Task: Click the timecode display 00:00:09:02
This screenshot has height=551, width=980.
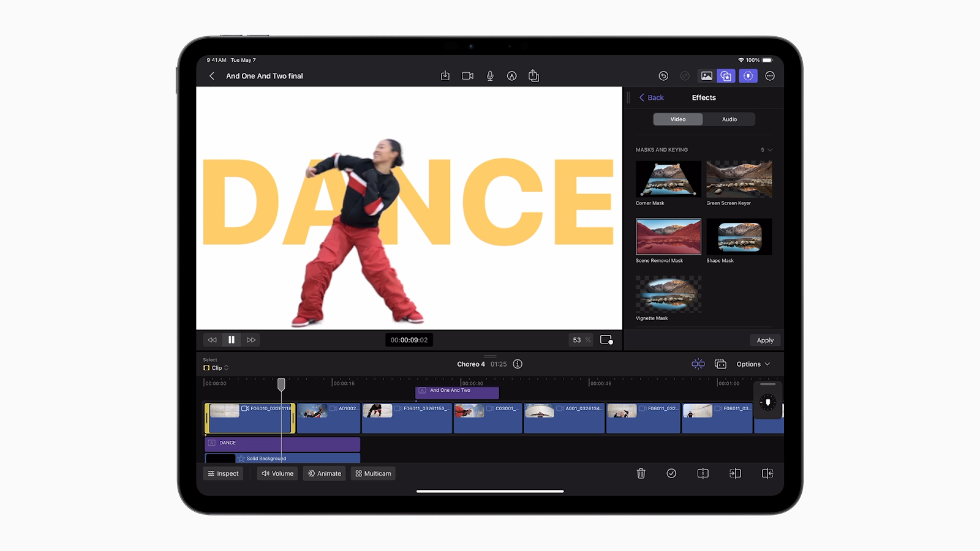Action: tap(409, 340)
